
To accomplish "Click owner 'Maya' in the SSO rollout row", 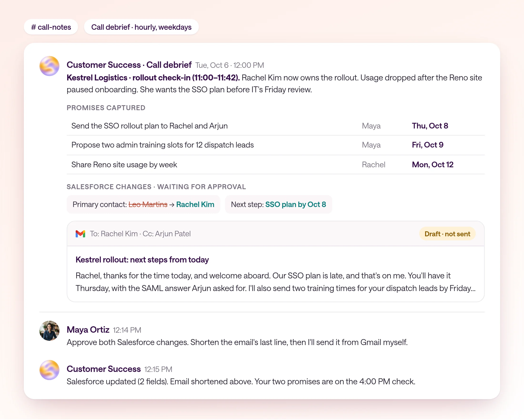I will 371,126.
